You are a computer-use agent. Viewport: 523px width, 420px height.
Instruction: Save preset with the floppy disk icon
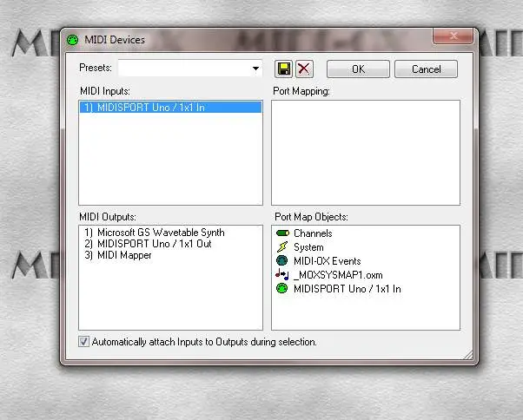tap(283, 69)
